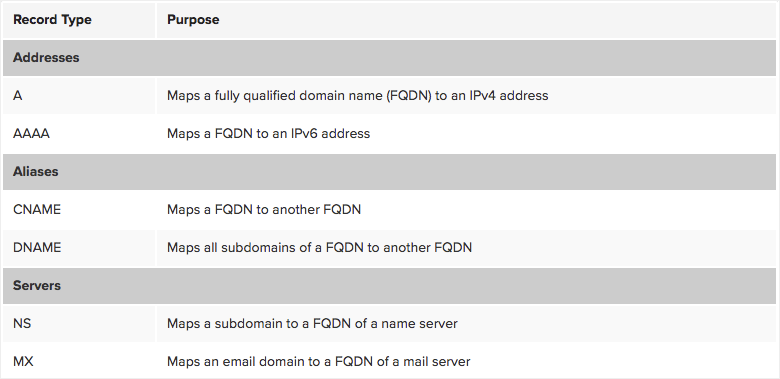Screen dimensions: 780x379
Task: Select the IPv4 address purpose description
Action: click(x=357, y=95)
